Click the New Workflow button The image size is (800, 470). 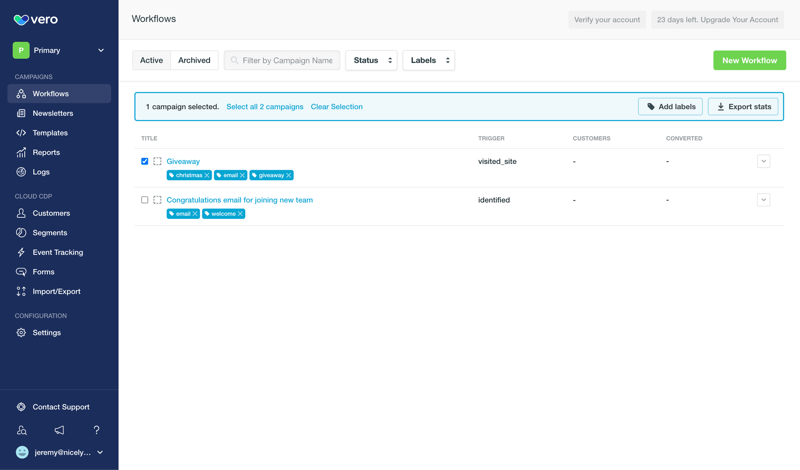coord(749,60)
